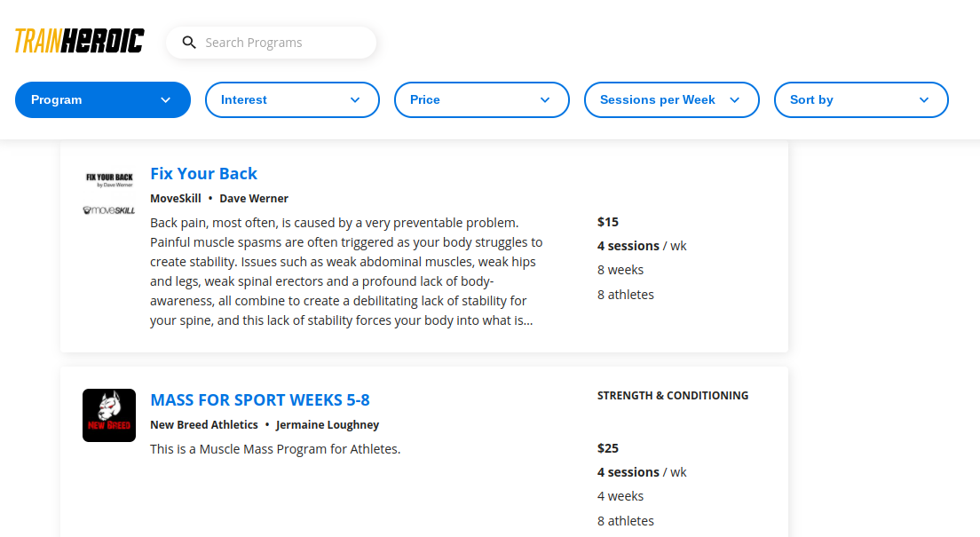Open the MASS FOR SPORT WEEKS 5-8 link
Image resolution: width=980 pixels, height=537 pixels.
(260, 399)
